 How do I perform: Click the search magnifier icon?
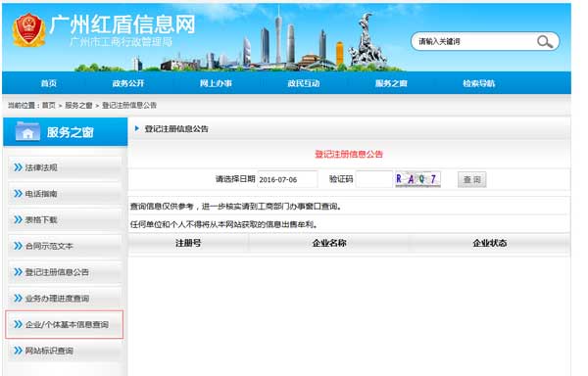pos(545,41)
